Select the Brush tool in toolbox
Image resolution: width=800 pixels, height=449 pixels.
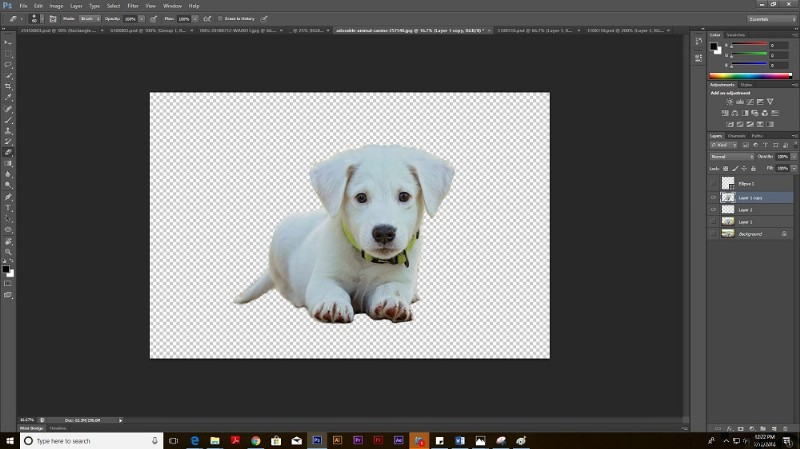(8, 120)
